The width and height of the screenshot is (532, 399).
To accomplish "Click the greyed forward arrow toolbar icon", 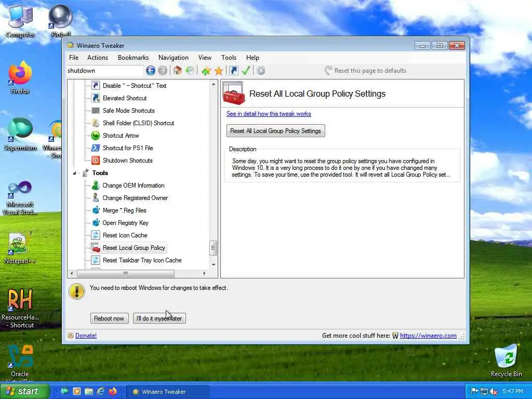I will pyautogui.click(x=163, y=71).
